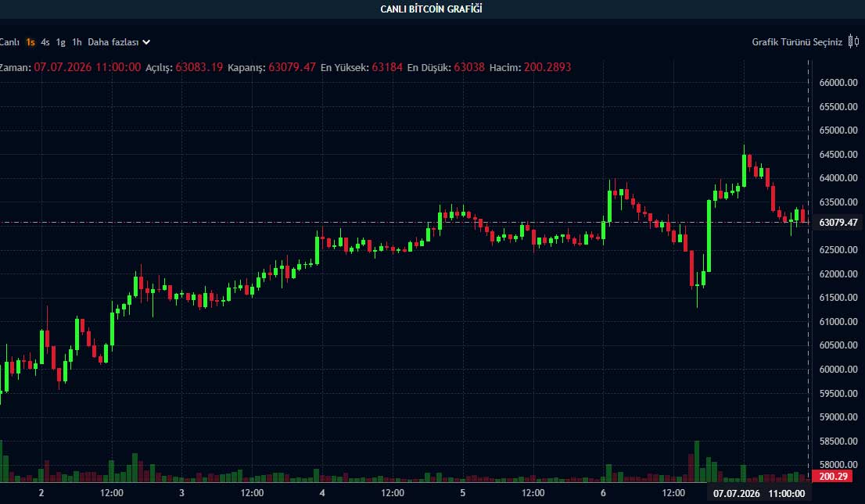The height and width of the screenshot is (504, 865).
Task: Click the Hacim value 200.2893
Action: pos(547,67)
